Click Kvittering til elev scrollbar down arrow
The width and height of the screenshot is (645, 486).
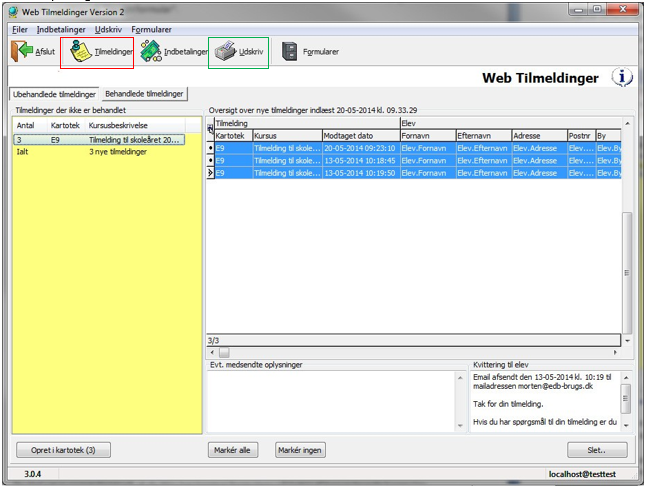[x=626, y=426]
